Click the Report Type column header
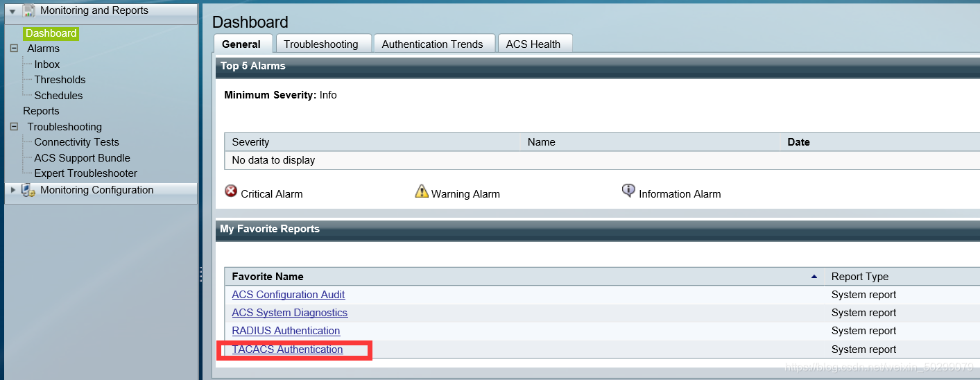980x380 pixels. [x=902, y=277]
